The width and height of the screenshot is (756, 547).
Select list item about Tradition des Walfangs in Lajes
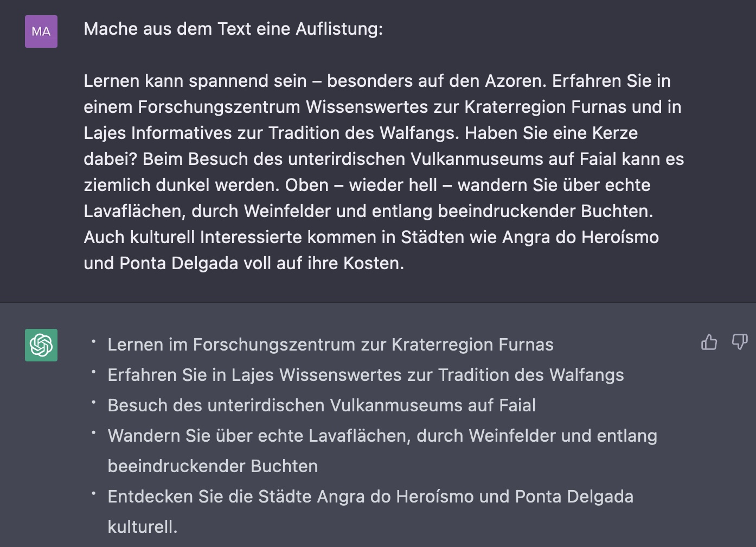click(x=366, y=375)
